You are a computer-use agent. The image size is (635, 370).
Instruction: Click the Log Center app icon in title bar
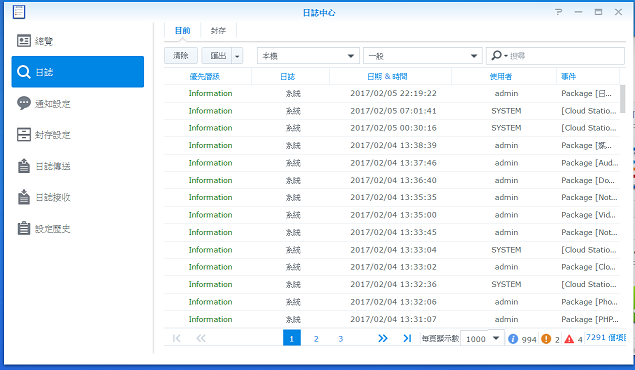19,12
